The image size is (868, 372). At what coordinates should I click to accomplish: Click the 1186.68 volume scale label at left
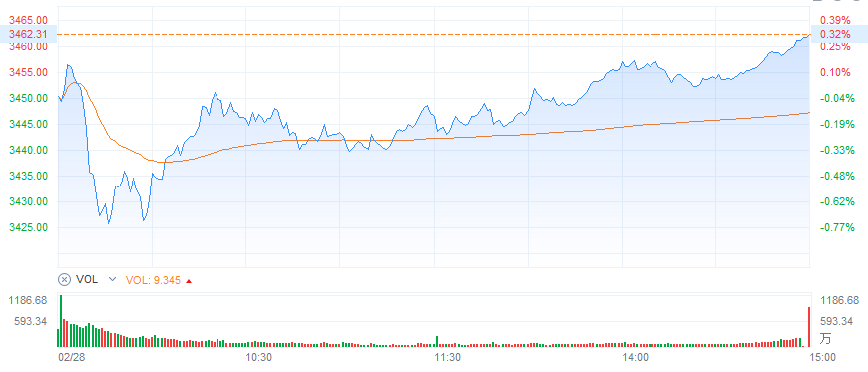pos(28,300)
